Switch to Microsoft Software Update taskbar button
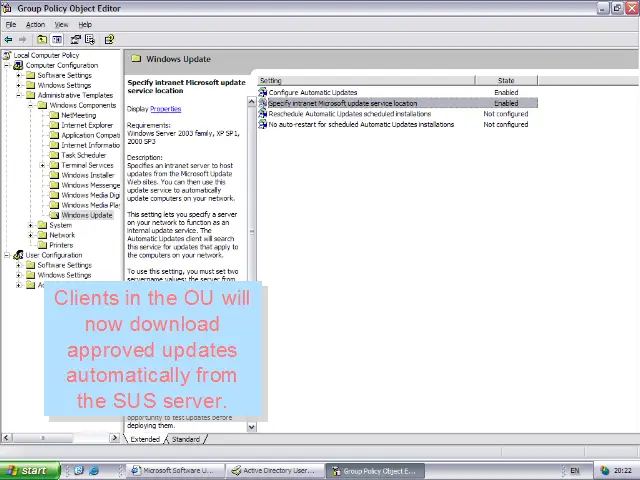 click(x=177, y=471)
